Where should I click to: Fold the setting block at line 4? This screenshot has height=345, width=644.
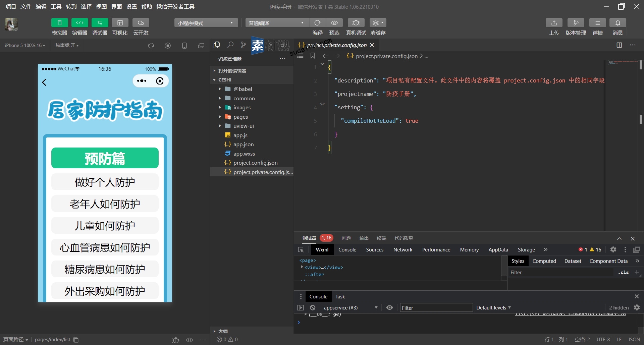click(x=322, y=104)
